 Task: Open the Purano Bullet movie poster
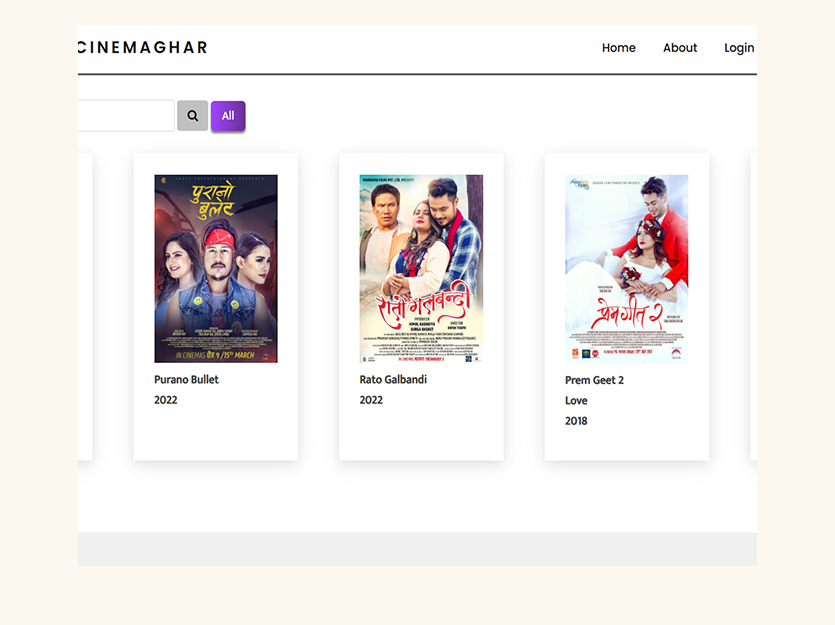216,268
